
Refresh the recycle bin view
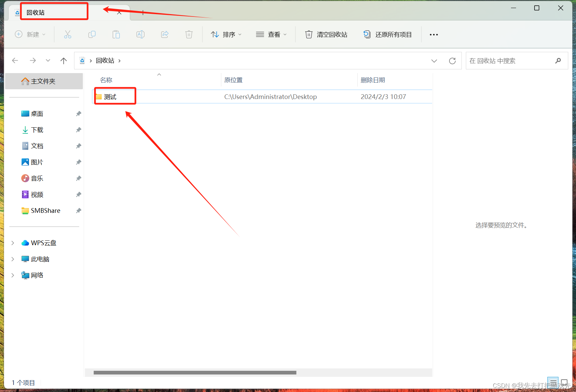[x=452, y=61]
